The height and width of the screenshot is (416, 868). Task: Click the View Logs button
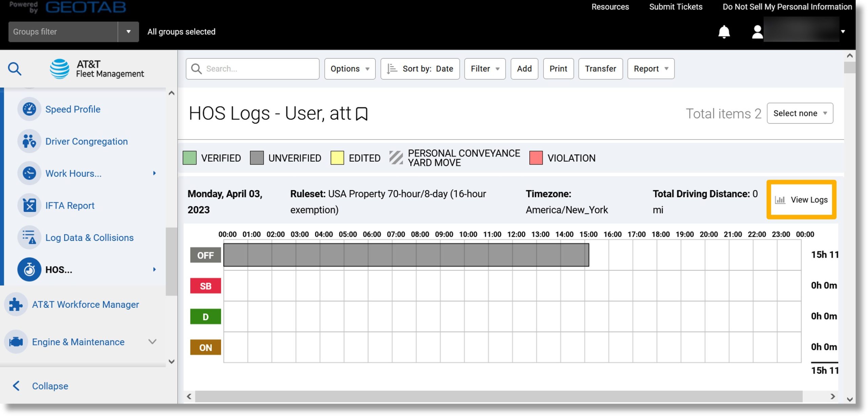(801, 200)
